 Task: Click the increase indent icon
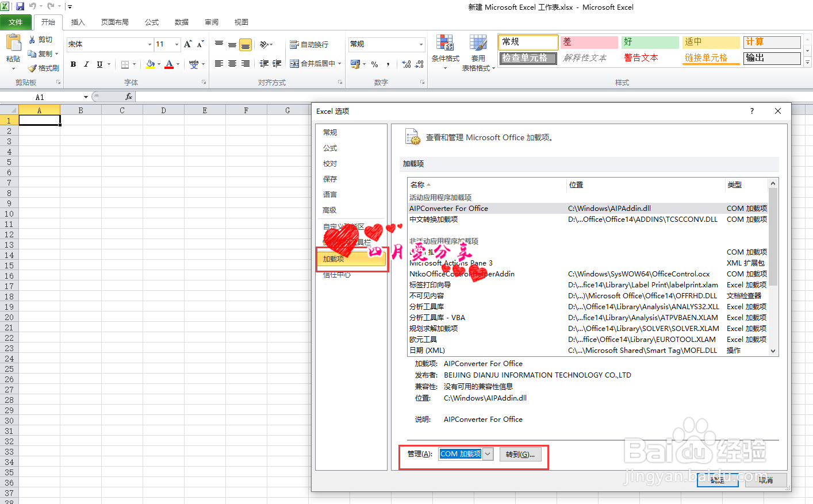coord(277,64)
